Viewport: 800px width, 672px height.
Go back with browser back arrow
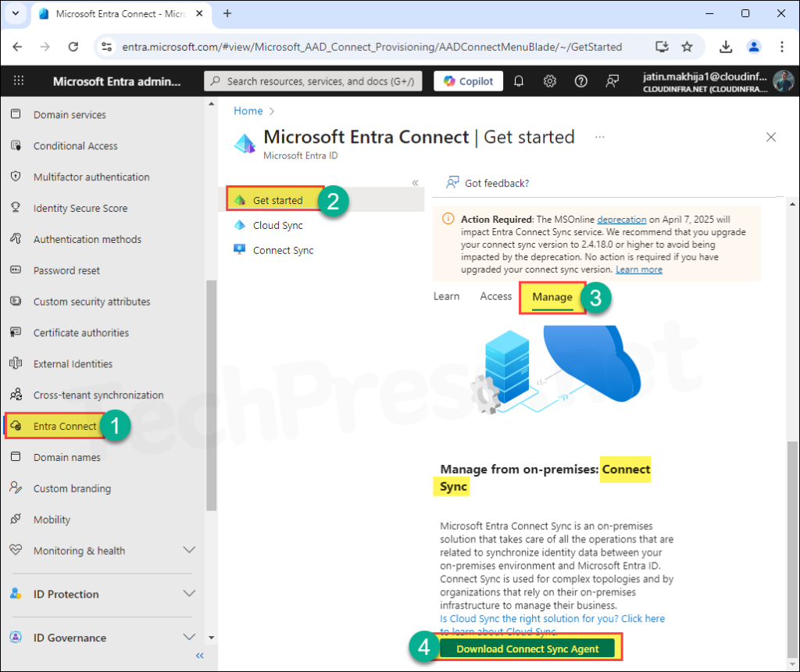click(17, 47)
